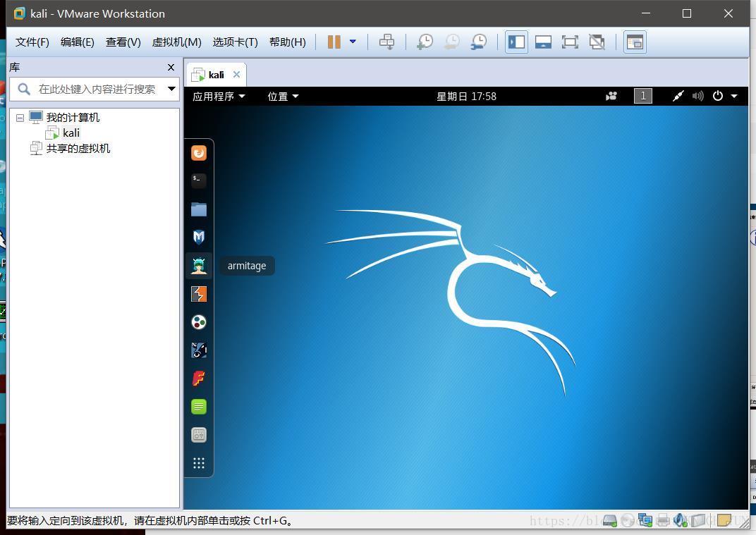Click the volume speaker icon in Kali panel
This screenshot has height=535, width=756.
tap(697, 96)
